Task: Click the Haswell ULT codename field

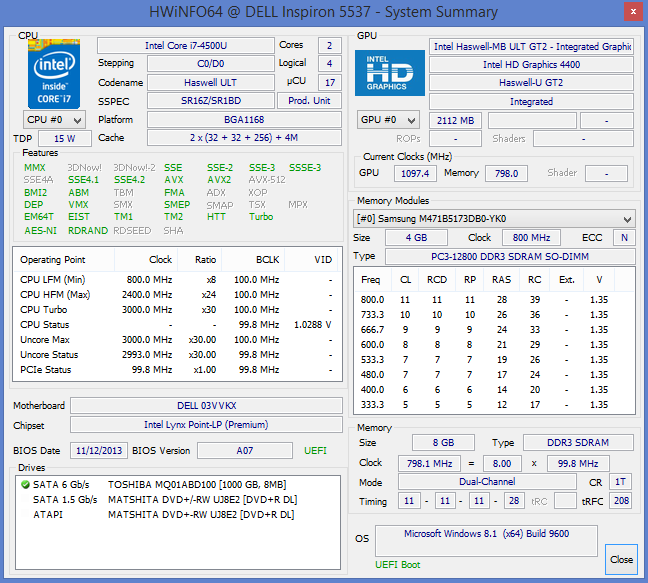Action: 211,83
